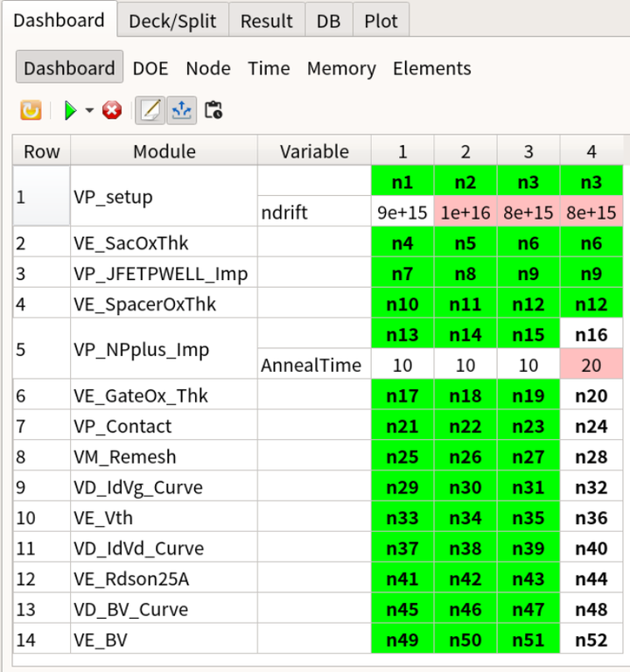Select the VP_JFETPWELL_Imp module
The image size is (630, 672).
pos(164,273)
